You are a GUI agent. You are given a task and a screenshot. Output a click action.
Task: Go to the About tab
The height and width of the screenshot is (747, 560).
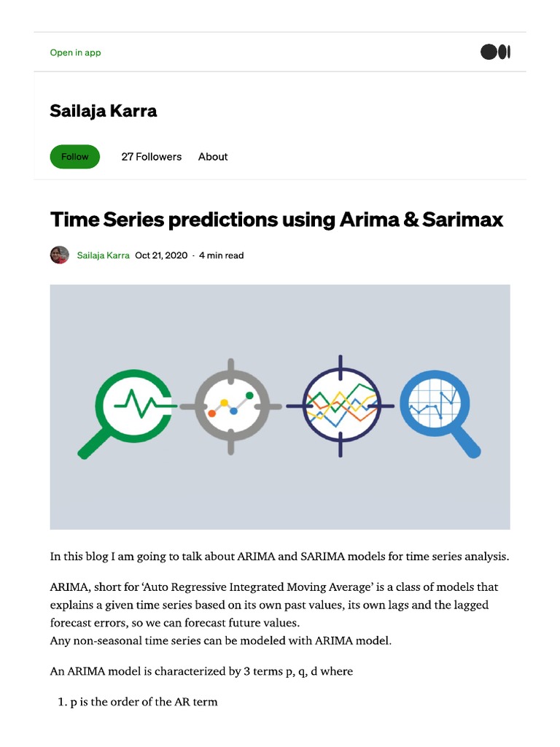tap(213, 157)
